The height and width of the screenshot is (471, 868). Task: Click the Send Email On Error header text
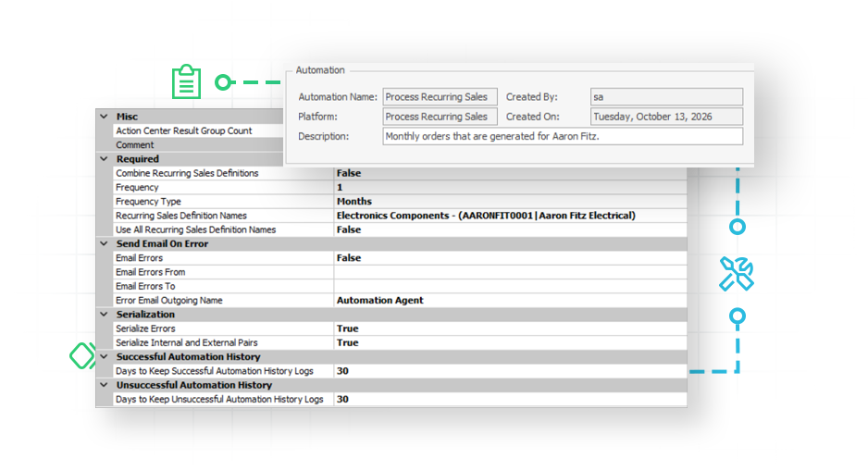pos(162,243)
